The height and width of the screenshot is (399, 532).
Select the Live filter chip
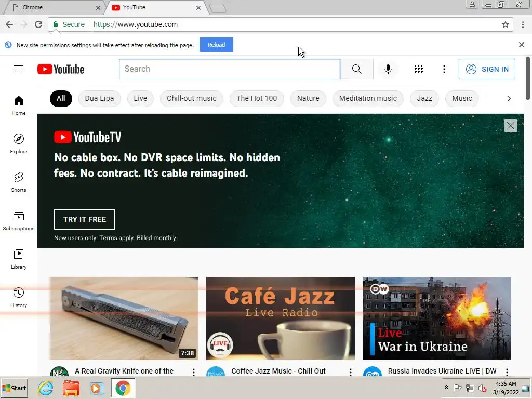pos(140,98)
